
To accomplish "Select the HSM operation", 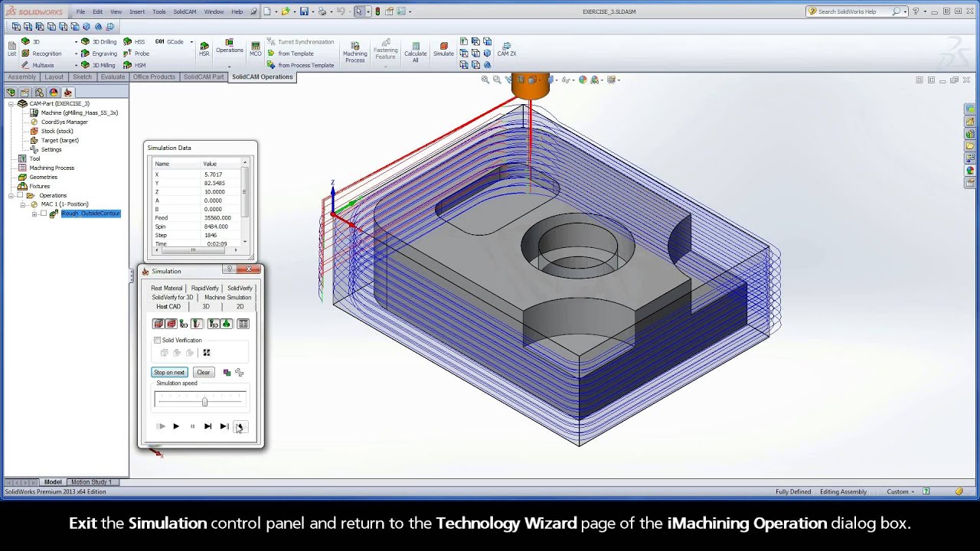I will point(135,65).
